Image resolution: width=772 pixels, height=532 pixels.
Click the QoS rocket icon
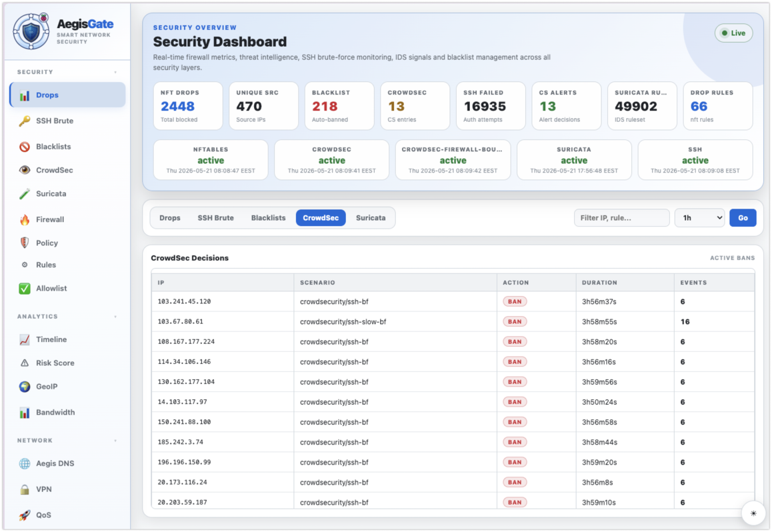(25, 515)
